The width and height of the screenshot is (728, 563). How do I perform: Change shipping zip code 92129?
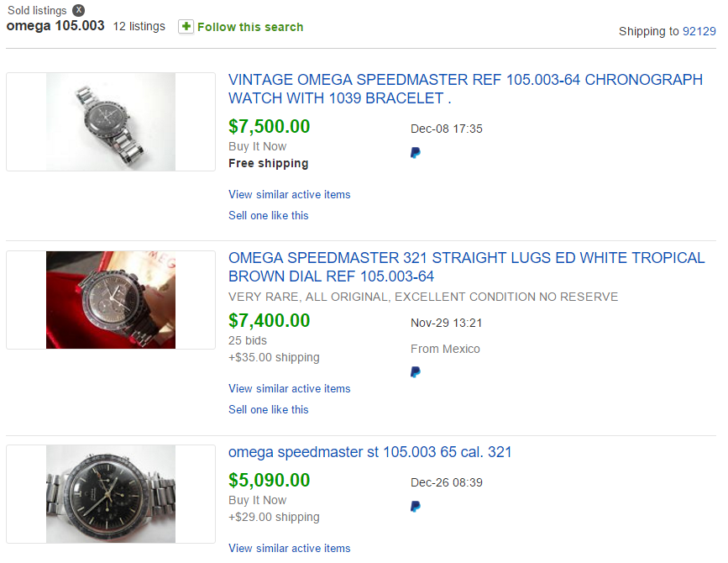point(699,31)
